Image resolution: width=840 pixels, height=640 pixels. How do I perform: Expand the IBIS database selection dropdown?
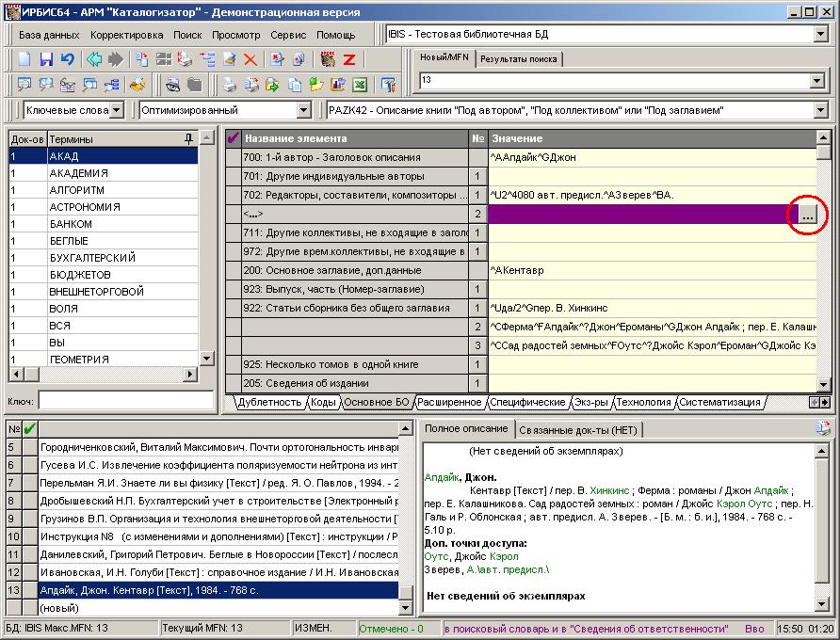tap(818, 35)
